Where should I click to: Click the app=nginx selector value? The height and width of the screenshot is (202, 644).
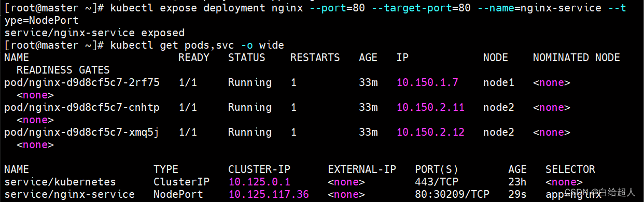click(x=573, y=195)
